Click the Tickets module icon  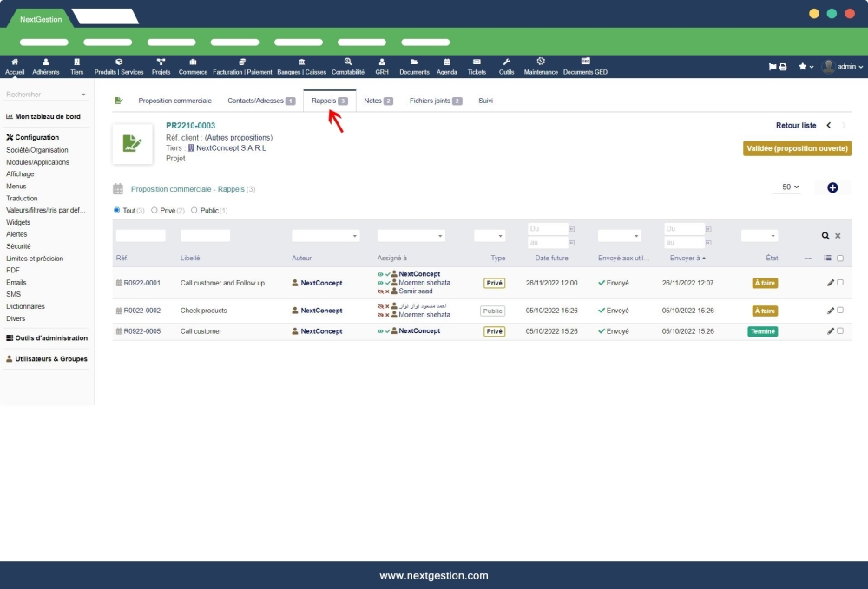(x=477, y=66)
